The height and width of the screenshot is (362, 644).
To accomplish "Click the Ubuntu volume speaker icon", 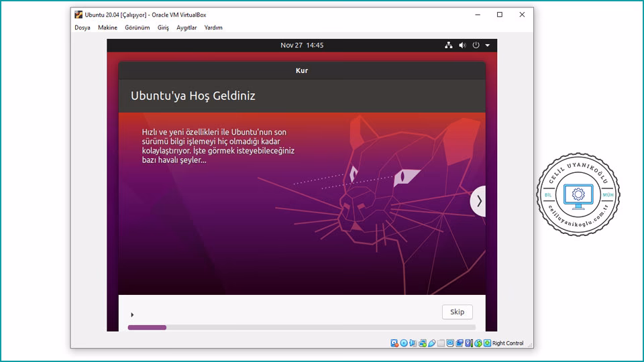I will 462,45.
